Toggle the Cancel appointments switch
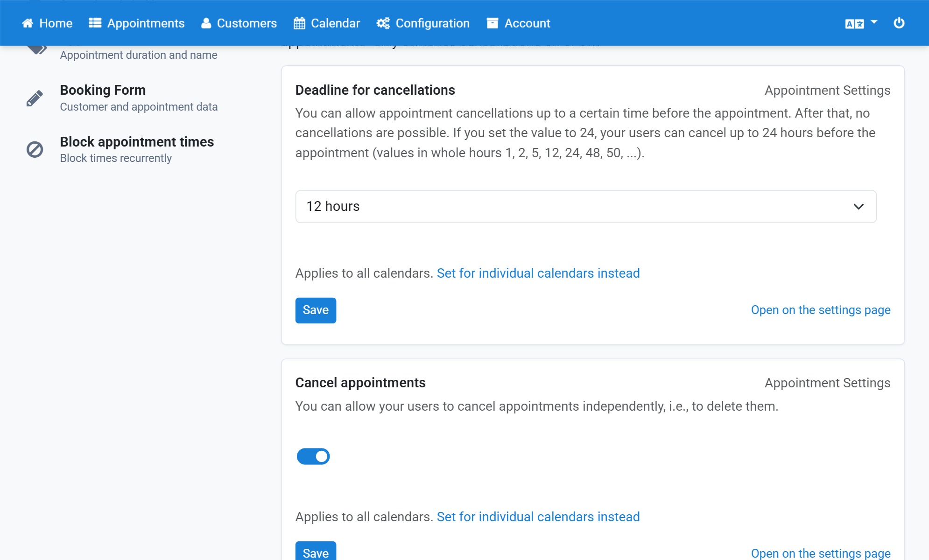Image resolution: width=929 pixels, height=560 pixels. pos(313,456)
